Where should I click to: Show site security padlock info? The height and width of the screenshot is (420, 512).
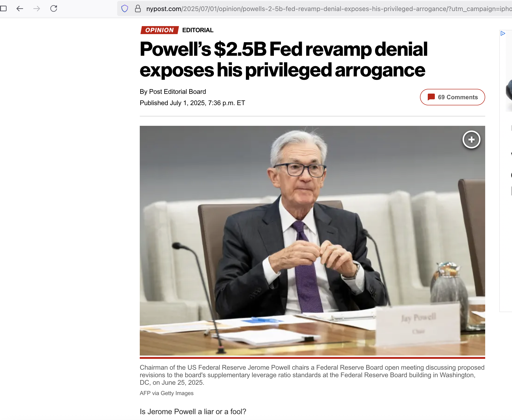[x=138, y=9]
